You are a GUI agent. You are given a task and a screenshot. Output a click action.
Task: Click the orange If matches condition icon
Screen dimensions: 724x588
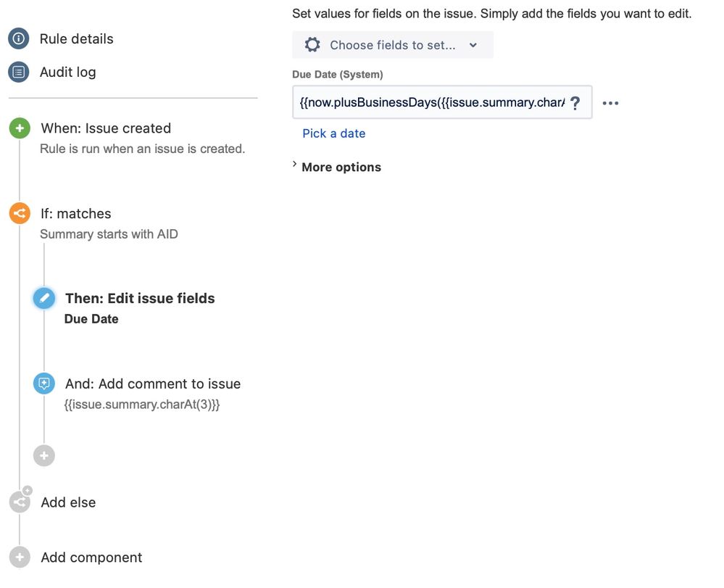[20, 213]
